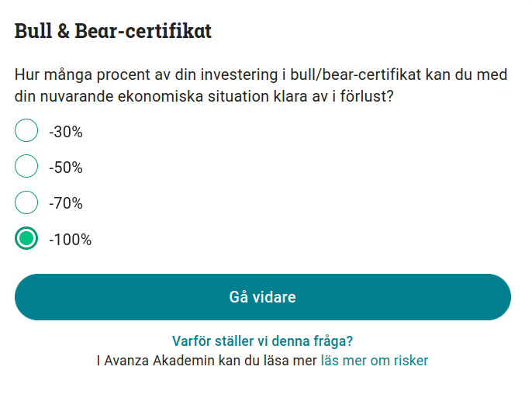Click the "Bull & Bear-certifikat" heading

point(113,32)
